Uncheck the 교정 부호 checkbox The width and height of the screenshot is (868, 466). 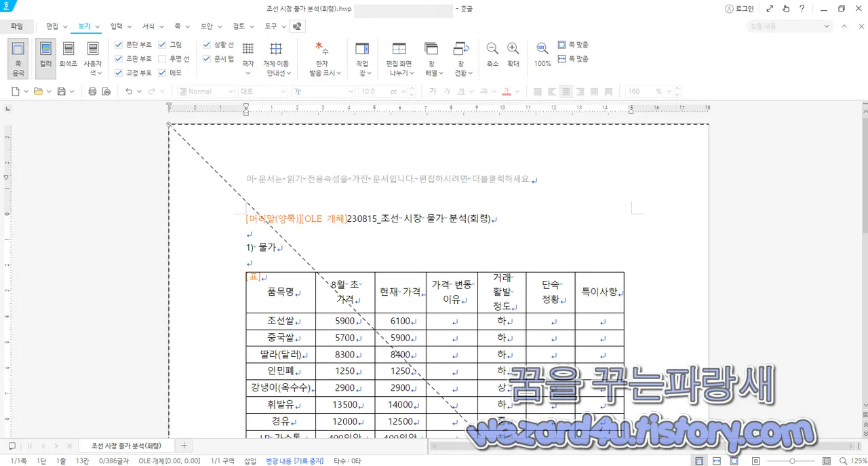point(119,73)
